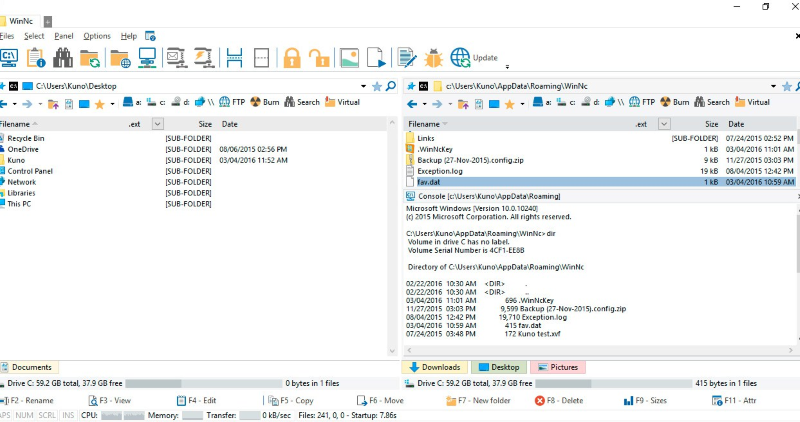Select Exception.log in right panel
Screen dimensions: 800x422
coord(601,171)
